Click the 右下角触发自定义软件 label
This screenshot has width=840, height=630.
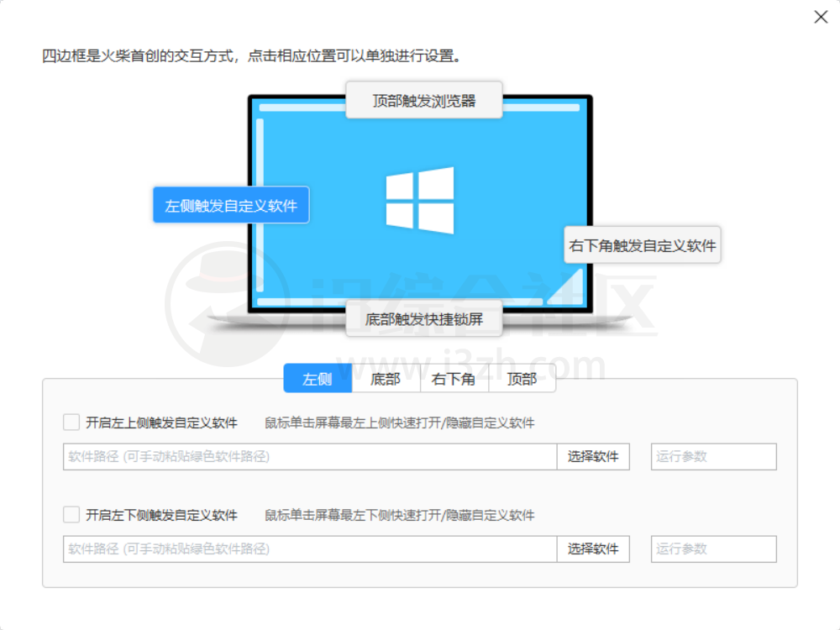[643, 245]
